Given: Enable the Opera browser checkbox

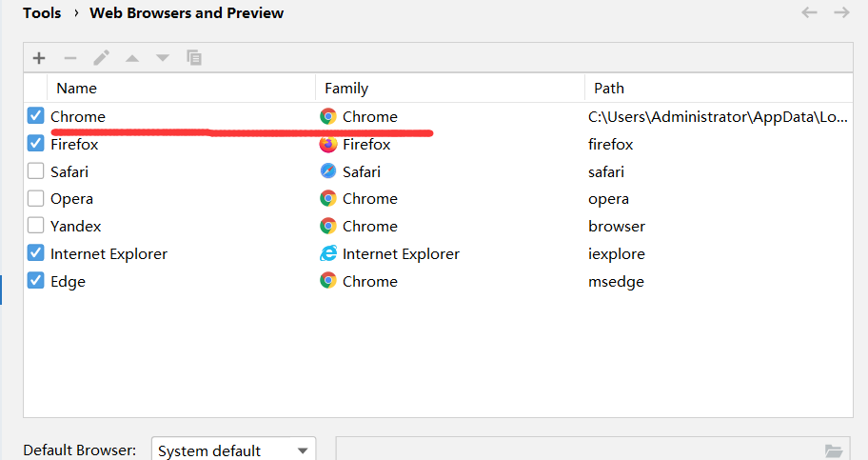Looking at the screenshot, I should (x=36, y=198).
